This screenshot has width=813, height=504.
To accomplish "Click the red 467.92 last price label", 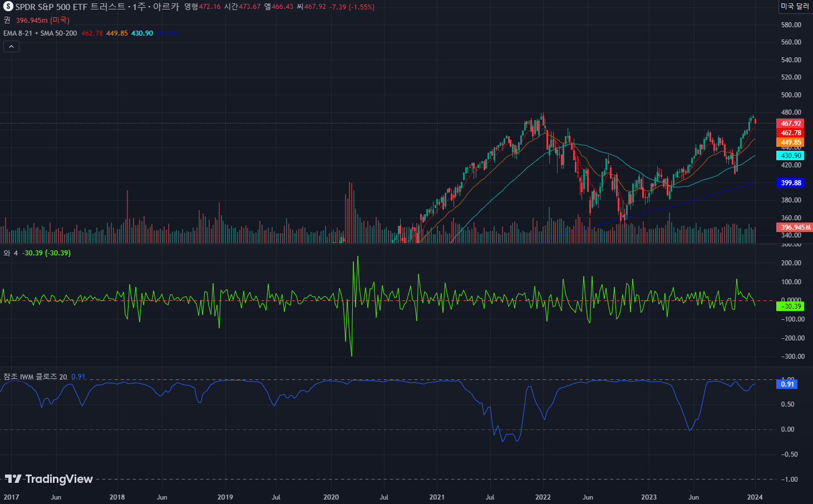I will (791, 123).
